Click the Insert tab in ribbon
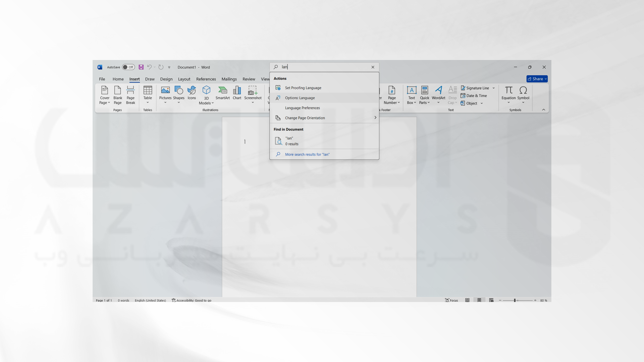This screenshot has width=644, height=362. click(135, 79)
